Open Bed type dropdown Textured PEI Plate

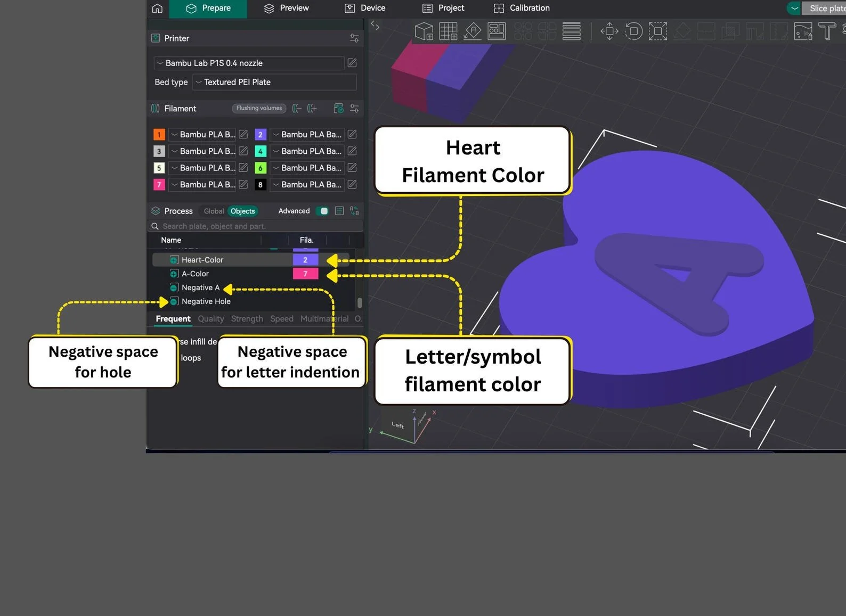274,82
